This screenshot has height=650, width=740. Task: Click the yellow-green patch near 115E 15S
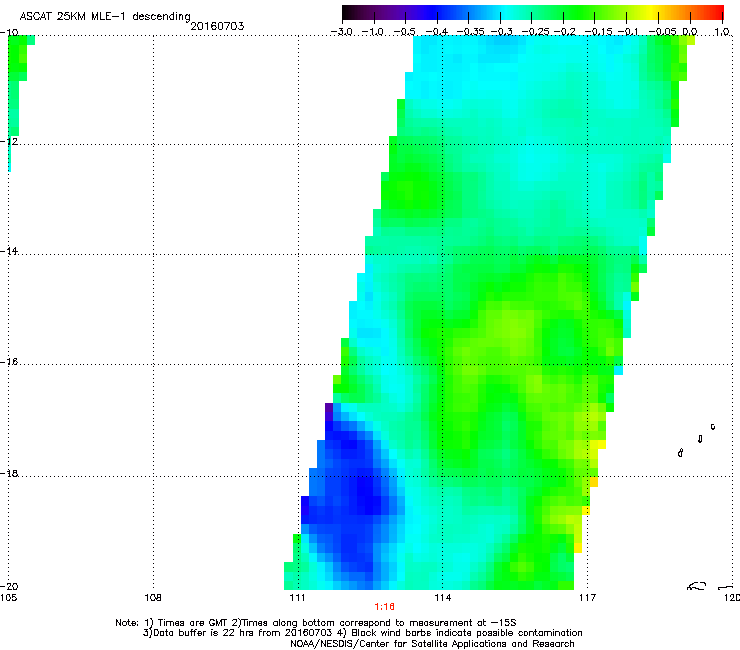510,328
